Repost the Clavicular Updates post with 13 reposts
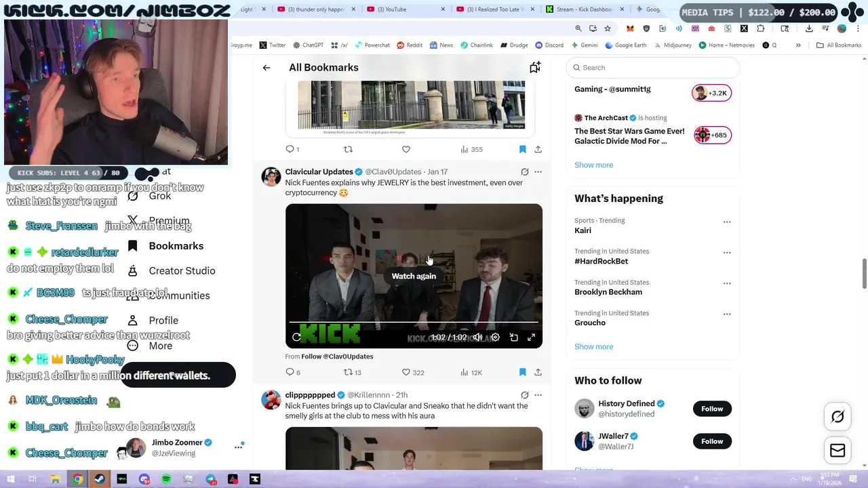This screenshot has width=868, height=488. (x=353, y=372)
